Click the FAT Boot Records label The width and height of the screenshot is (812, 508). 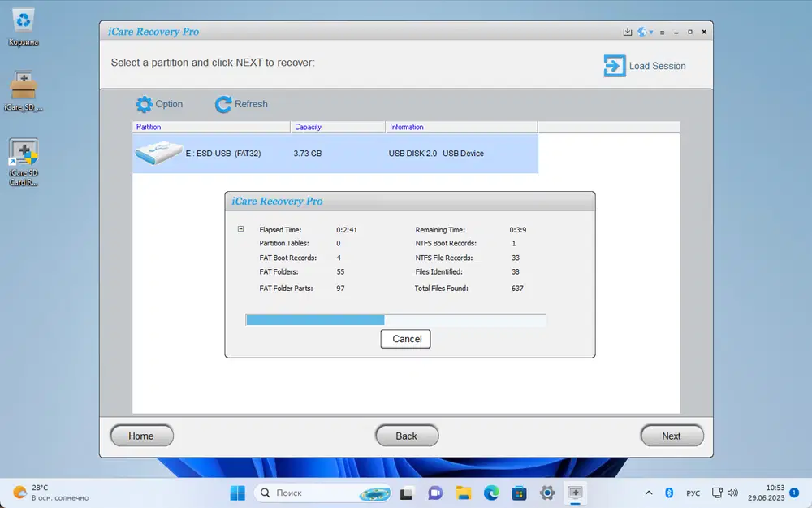[288, 258]
